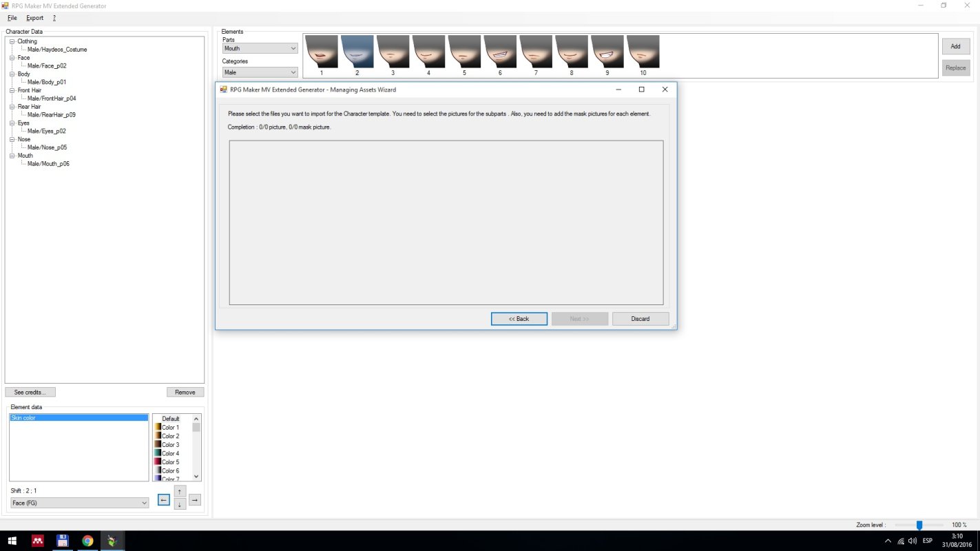Open the Wi-Fi network tray icon
Image resolution: width=980 pixels, height=551 pixels.
point(901,541)
